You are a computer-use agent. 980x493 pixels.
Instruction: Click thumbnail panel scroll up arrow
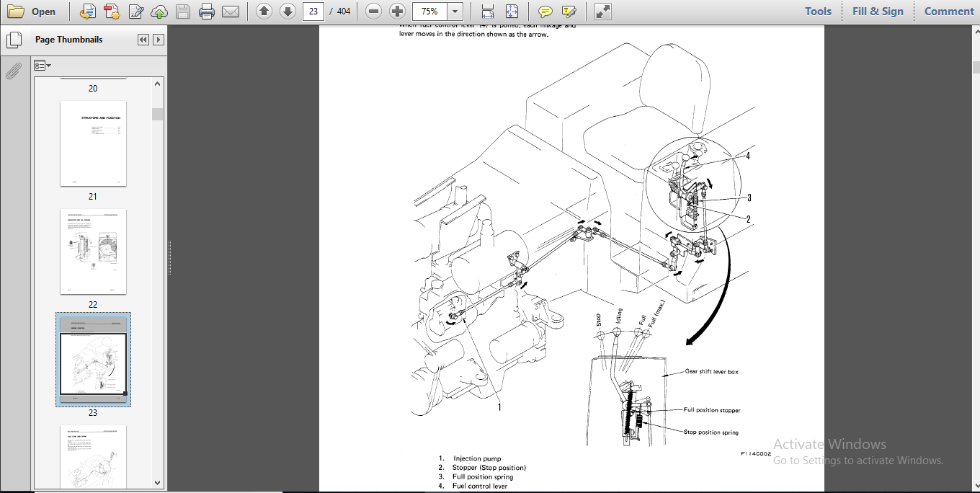(158, 84)
